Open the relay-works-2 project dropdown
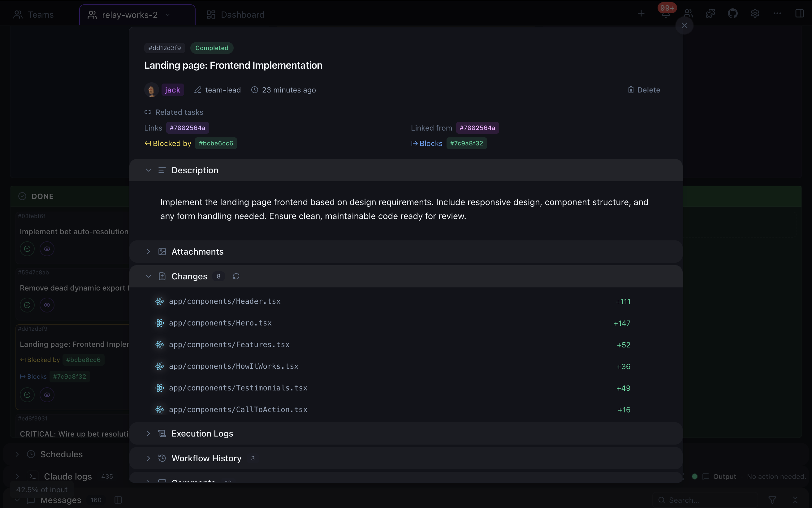The image size is (812, 508). tap(168, 15)
